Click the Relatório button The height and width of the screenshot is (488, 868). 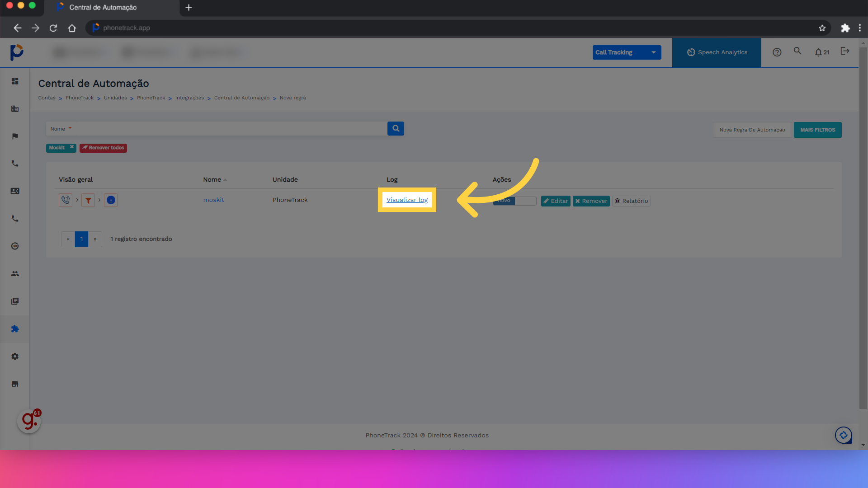[x=631, y=201]
